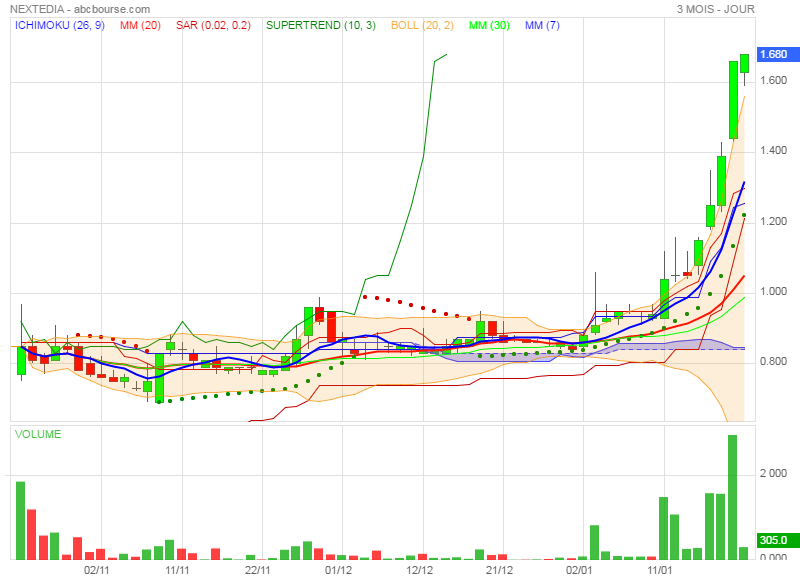Click the current volume tag 305.0
The image size is (800, 580).
pyautogui.click(x=778, y=540)
